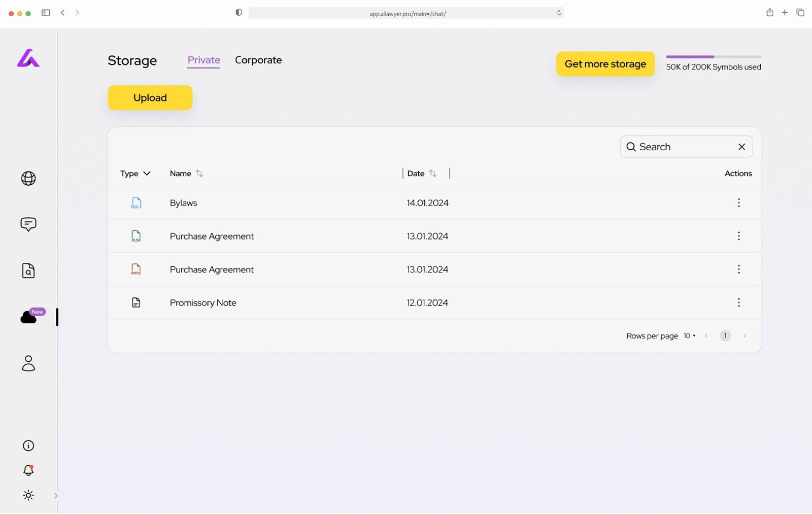Open the globe icon in sidebar
Screen dimensions: 812x514
pyautogui.click(x=28, y=179)
